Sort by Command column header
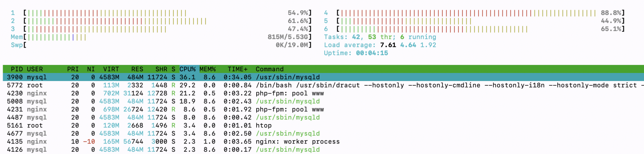The width and height of the screenshot is (644, 154). click(x=270, y=69)
